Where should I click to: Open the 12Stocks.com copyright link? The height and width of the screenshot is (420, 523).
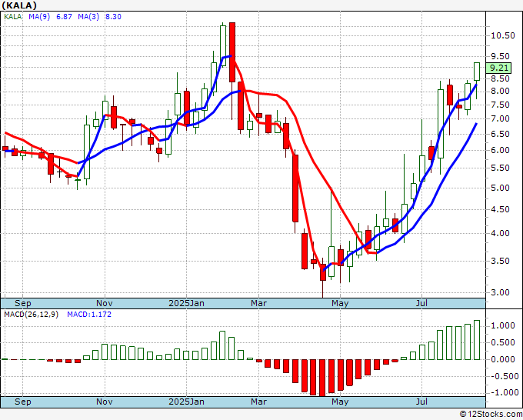(491, 415)
